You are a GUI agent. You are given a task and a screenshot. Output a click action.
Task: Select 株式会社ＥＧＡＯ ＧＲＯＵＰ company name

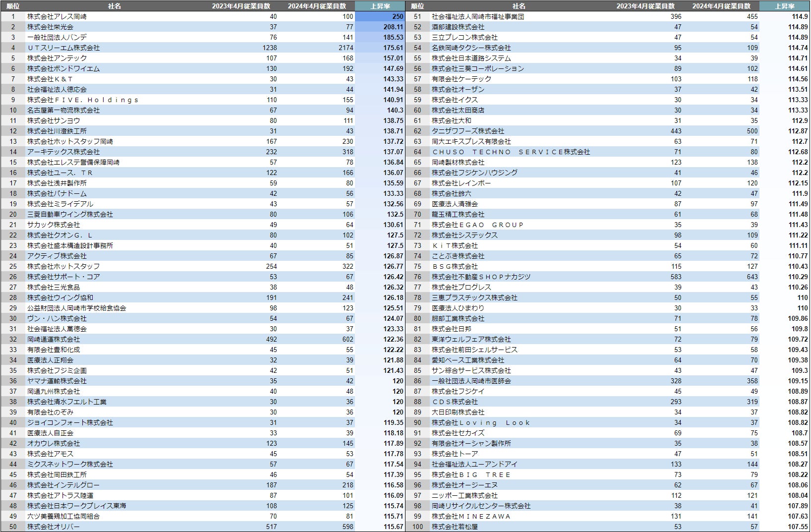pos(478,225)
